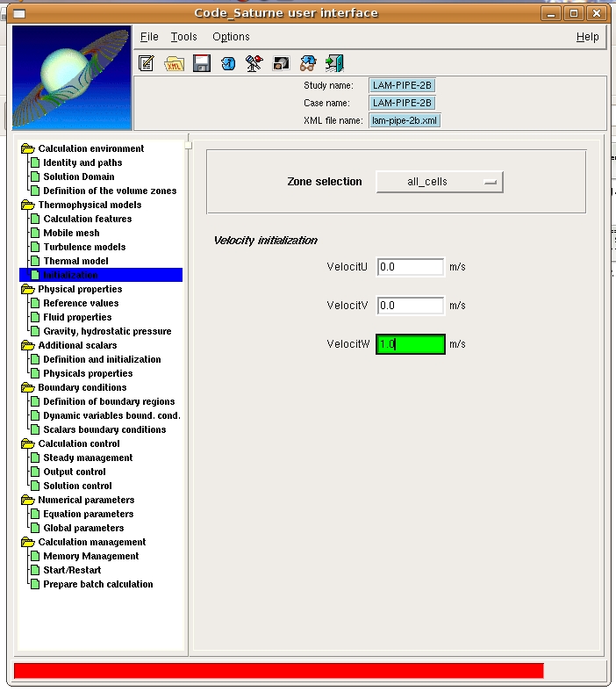Click the Code_Saturne Saturn logo image
Viewport: 616px width, 692px height.
coord(72,77)
